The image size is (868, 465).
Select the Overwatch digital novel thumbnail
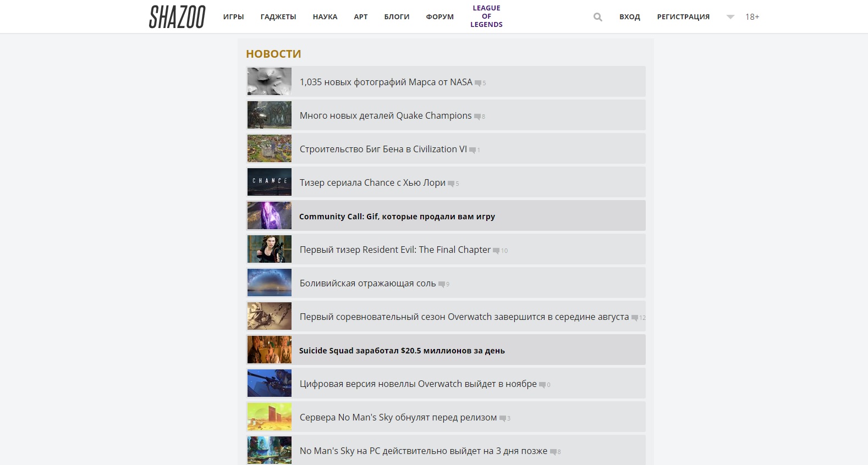[x=270, y=383]
